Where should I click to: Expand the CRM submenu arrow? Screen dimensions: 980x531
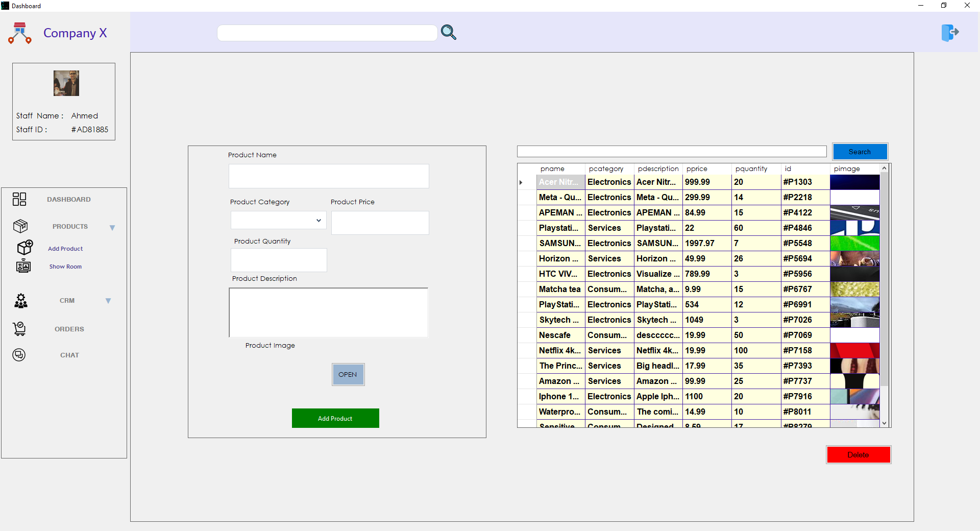108,301
